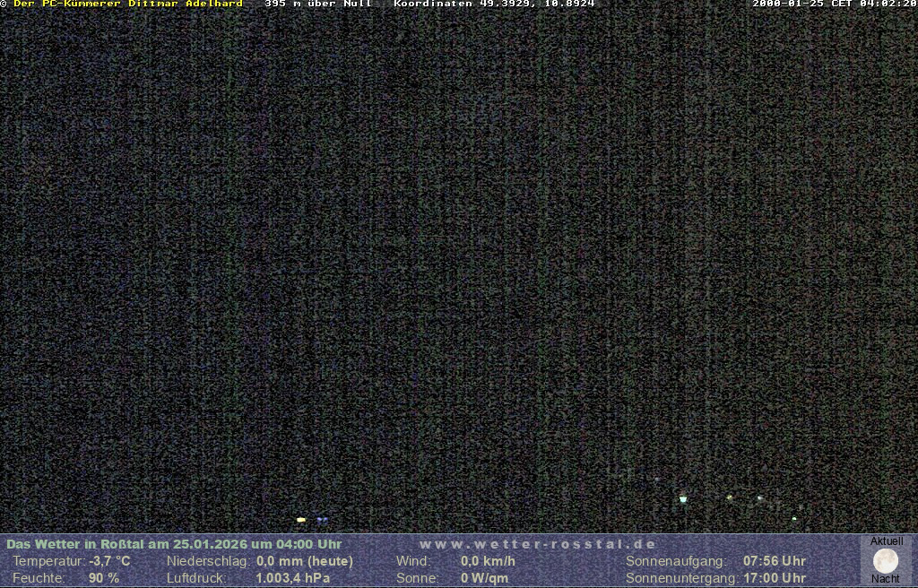
Task: Click the Wind value 0,0 km/h
Action: tap(488, 561)
